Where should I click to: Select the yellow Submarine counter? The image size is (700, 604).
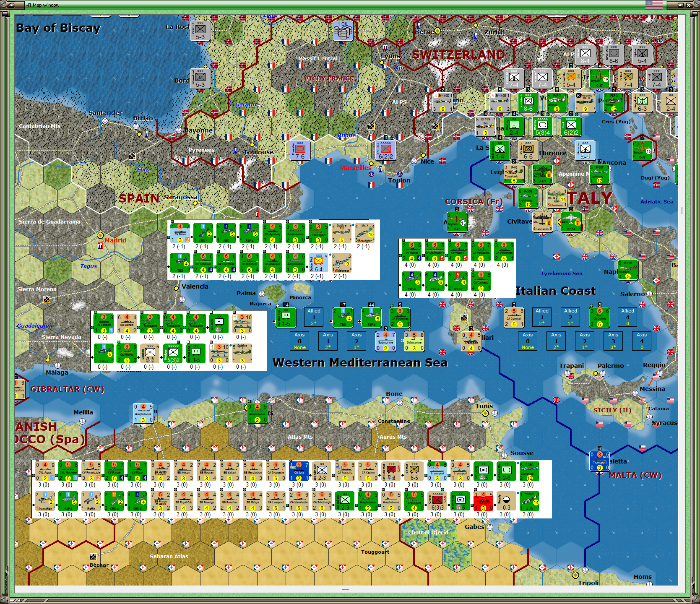point(414,341)
